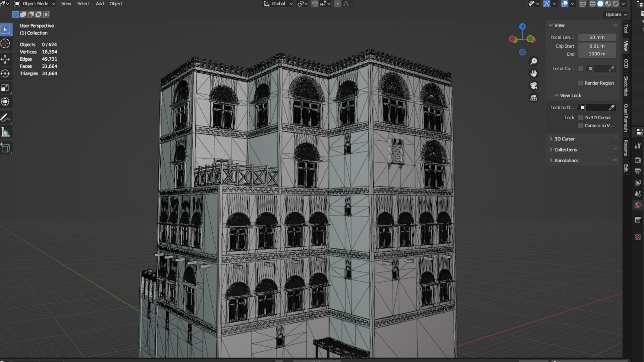
Task: Open the editor type dropdown
Action: 5,4
